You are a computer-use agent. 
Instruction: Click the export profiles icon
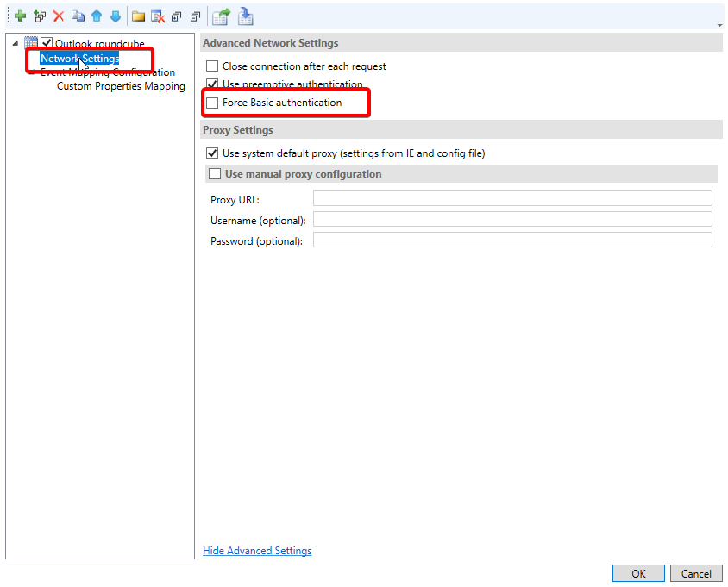coord(222,16)
